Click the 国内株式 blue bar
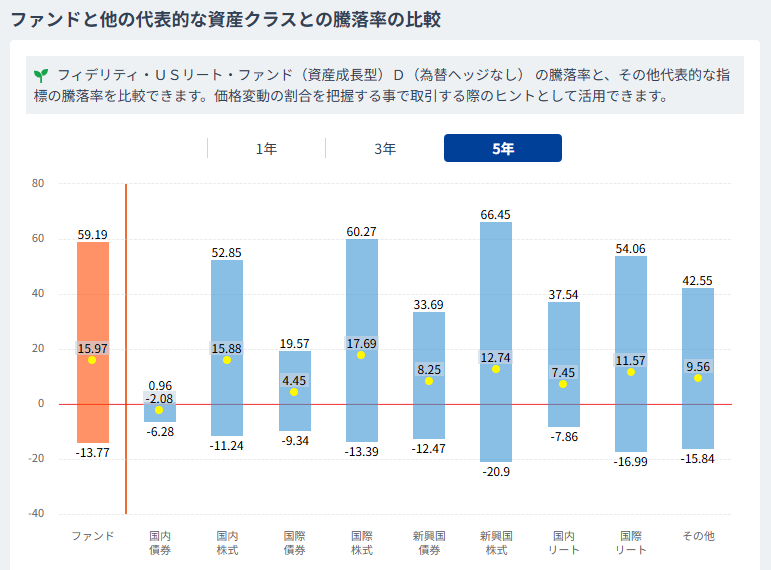The height and width of the screenshot is (570, 771). 227,348
